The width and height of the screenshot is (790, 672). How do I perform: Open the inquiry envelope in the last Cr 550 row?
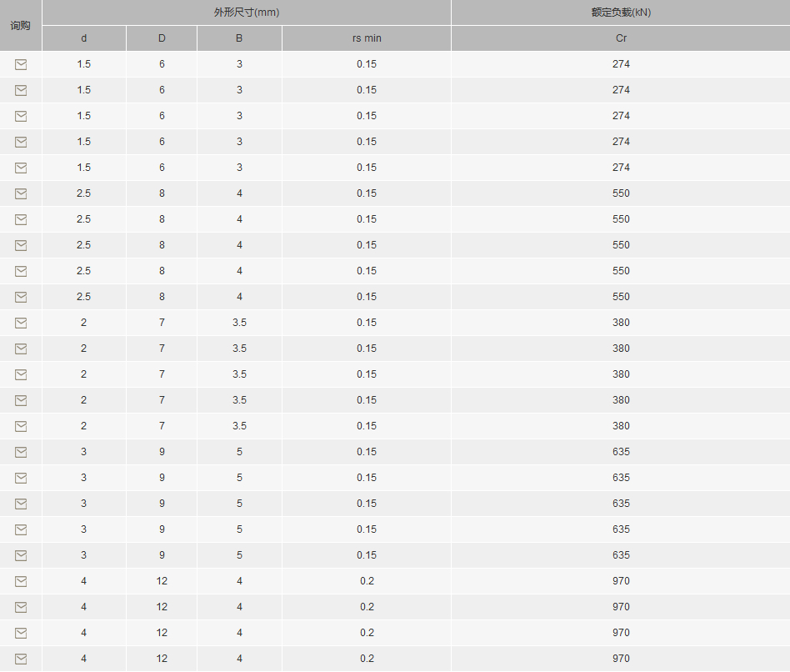coord(21,297)
